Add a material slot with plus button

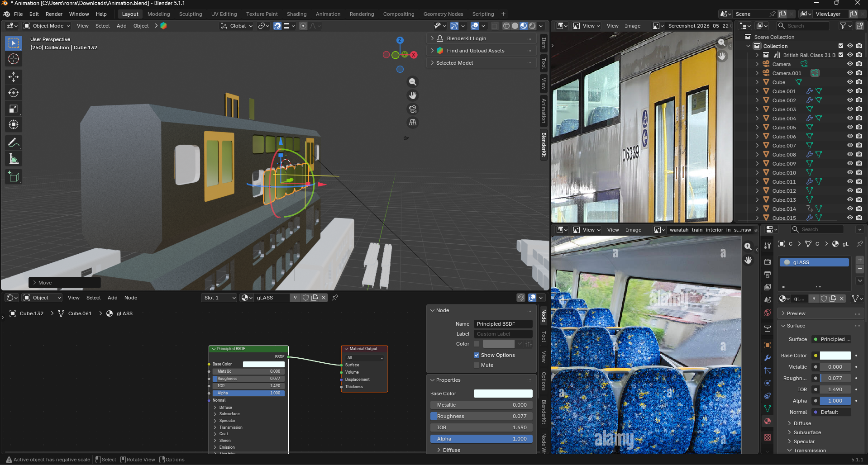[x=860, y=260]
